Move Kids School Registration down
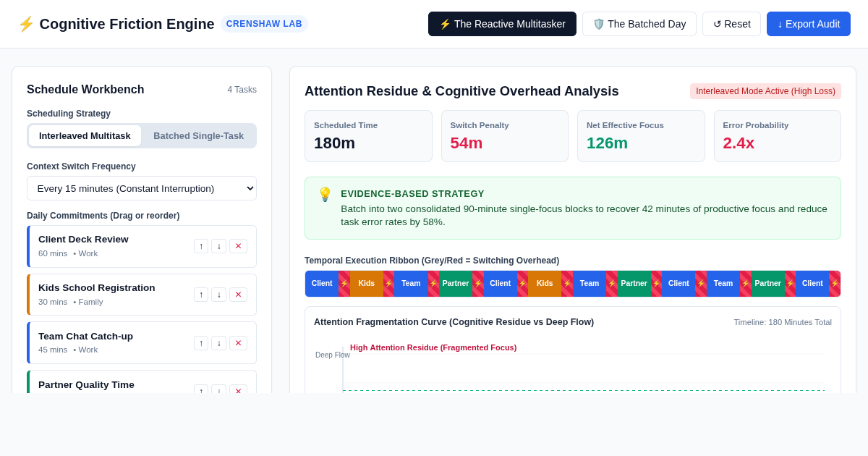This screenshot has height=456, width=868. pos(219,295)
